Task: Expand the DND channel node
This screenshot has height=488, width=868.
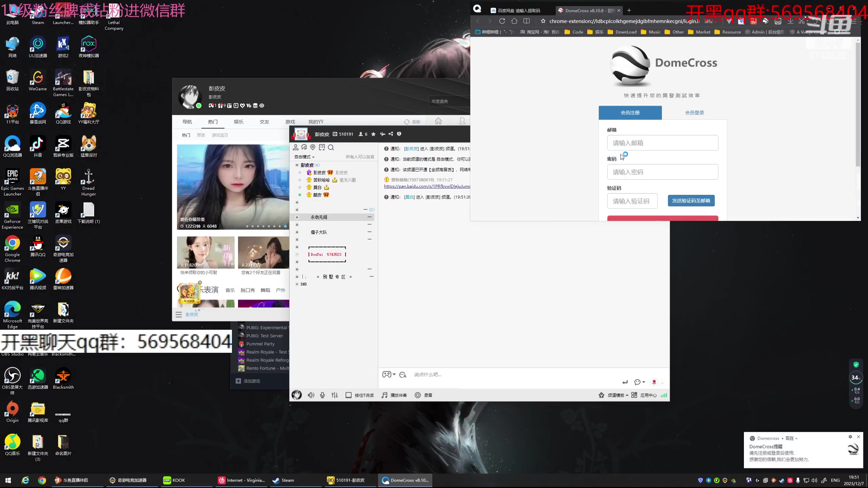Action: click(x=297, y=284)
